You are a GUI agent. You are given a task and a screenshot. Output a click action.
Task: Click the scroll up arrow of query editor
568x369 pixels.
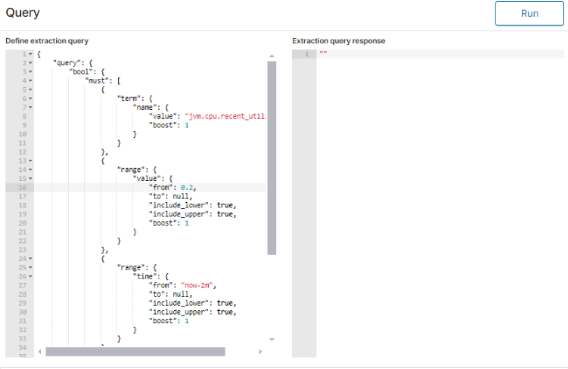272,56
